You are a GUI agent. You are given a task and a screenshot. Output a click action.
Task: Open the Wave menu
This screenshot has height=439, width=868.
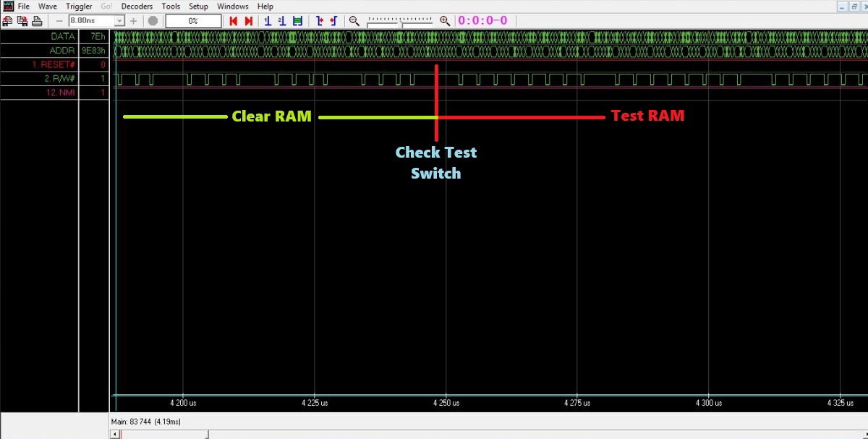(x=48, y=7)
